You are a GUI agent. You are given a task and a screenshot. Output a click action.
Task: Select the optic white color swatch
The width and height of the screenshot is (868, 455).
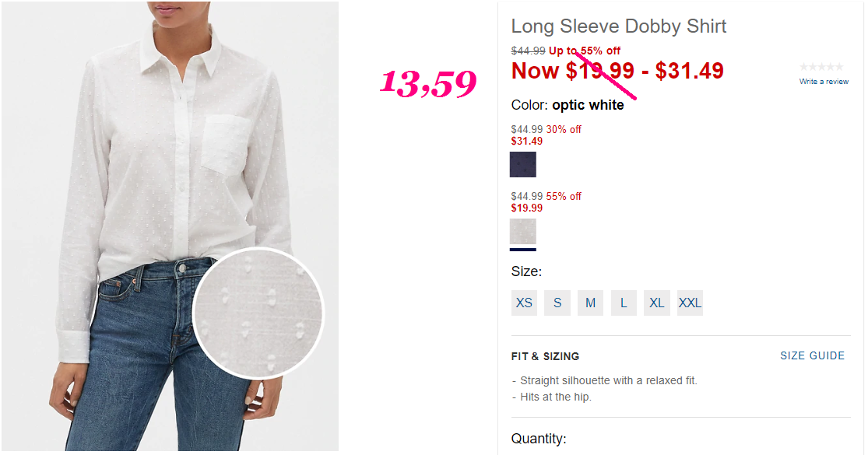click(523, 232)
